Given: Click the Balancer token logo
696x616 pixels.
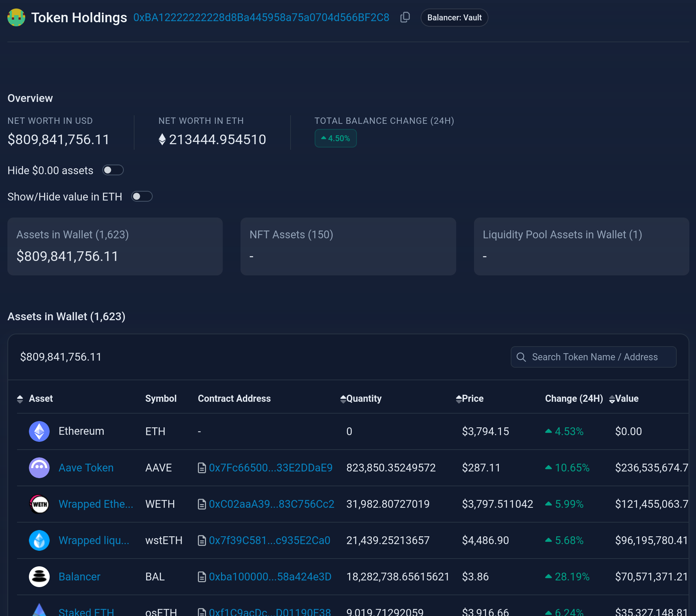Looking at the screenshot, I should click(39, 576).
